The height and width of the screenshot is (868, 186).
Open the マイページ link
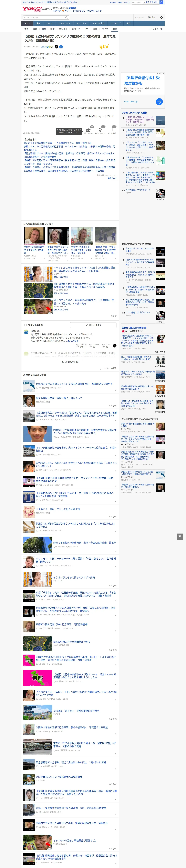click(139, 17)
